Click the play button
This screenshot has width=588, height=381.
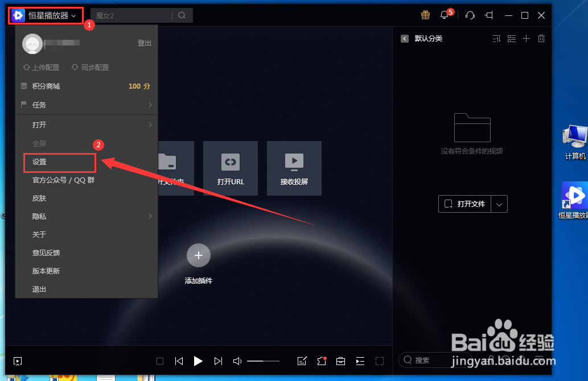[198, 361]
